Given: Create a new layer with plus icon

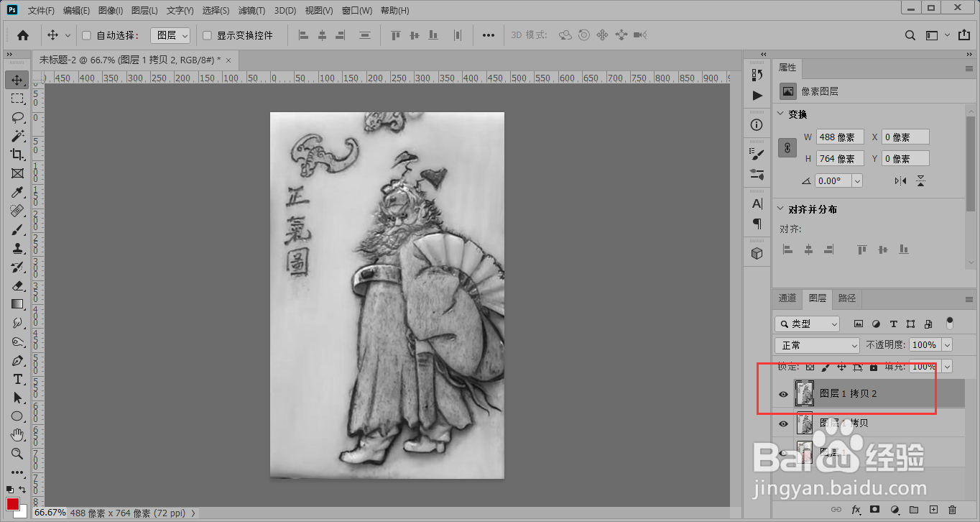Looking at the screenshot, I should (x=933, y=510).
